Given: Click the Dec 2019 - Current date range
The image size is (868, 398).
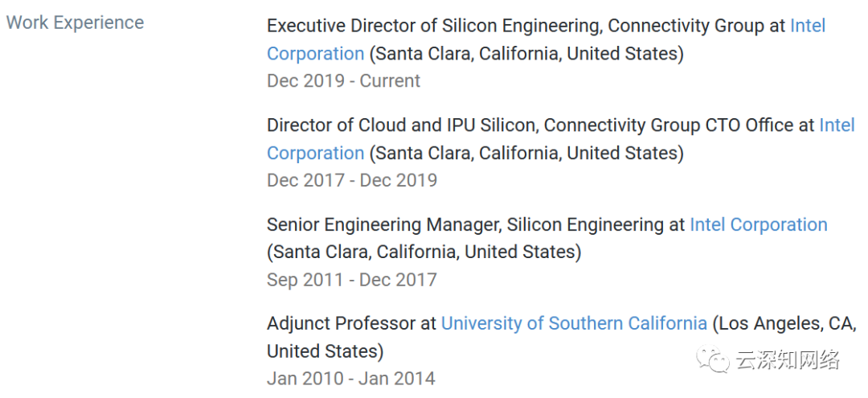Looking at the screenshot, I should point(344,81).
